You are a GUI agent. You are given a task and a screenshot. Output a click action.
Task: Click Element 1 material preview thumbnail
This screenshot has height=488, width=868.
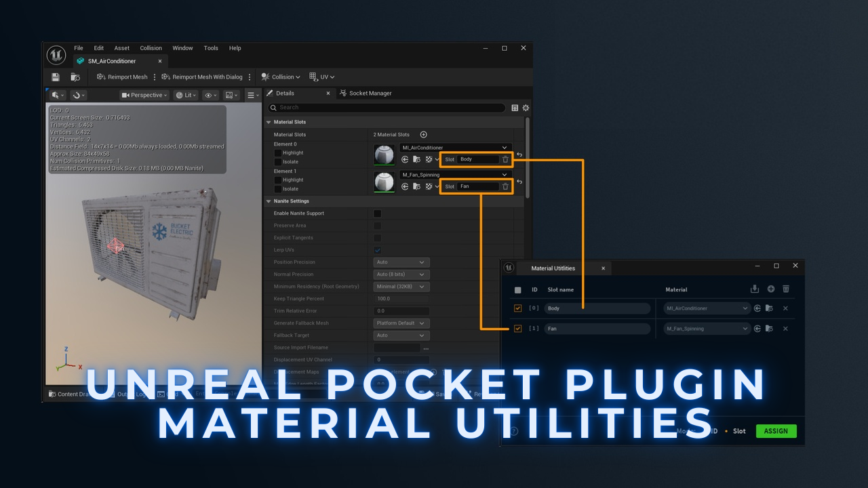click(385, 182)
